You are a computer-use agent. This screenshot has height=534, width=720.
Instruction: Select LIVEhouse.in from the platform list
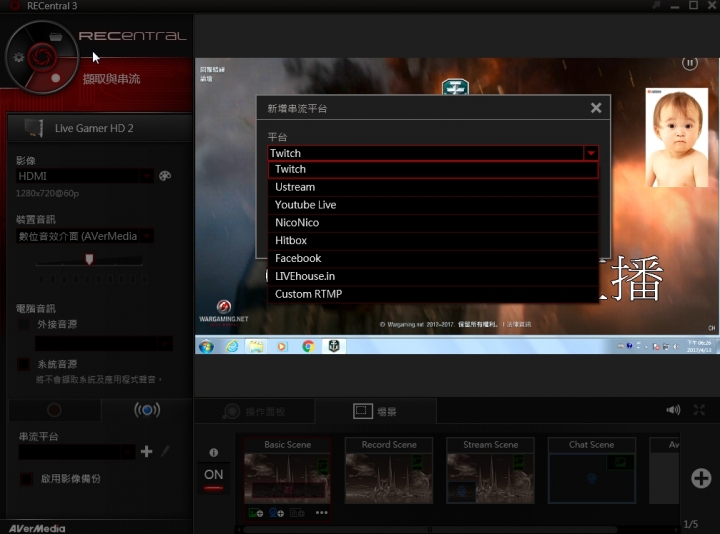pyautogui.click(x=433, y=276)
